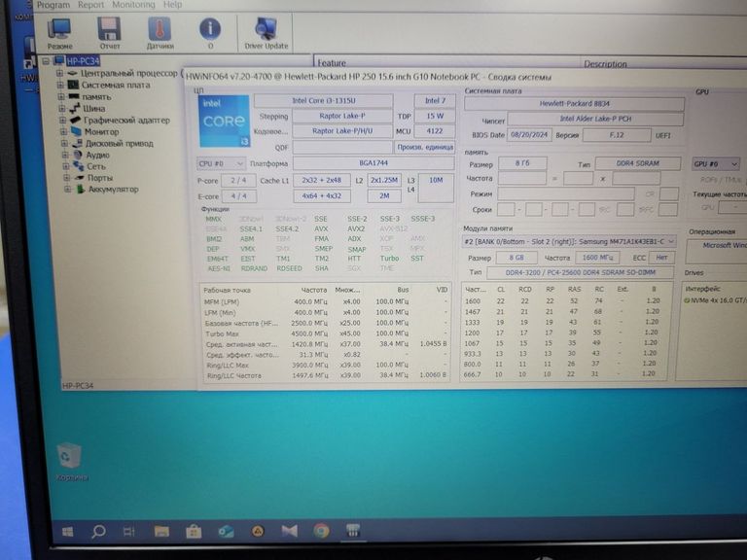Open the CPU #0 selector dropdown
747x560 pixels.
221,163
